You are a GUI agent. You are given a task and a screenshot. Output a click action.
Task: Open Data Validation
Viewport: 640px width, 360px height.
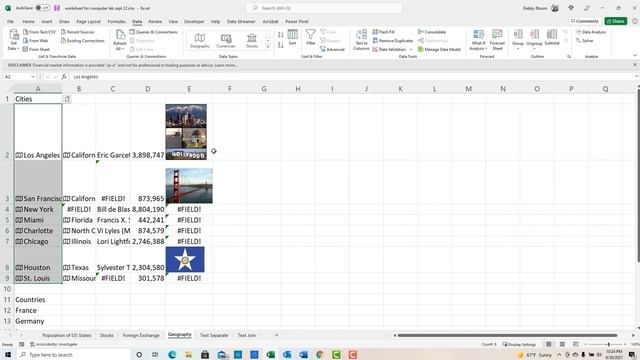point(389,49)
